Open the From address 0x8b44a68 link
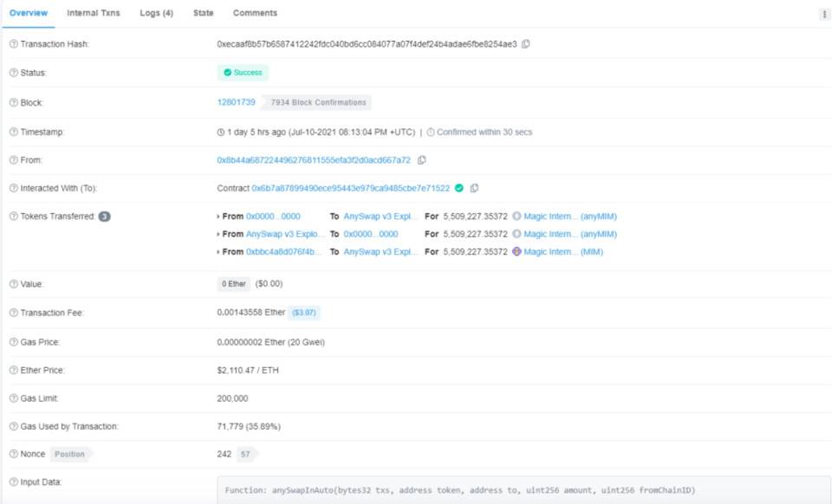The image size is (832, 504). tap(314, 160)
